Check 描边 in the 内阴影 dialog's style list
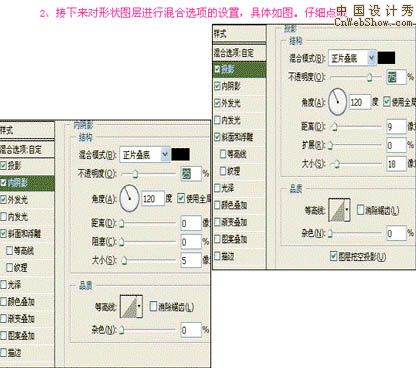Screen dimensions: 416x368 4,353
